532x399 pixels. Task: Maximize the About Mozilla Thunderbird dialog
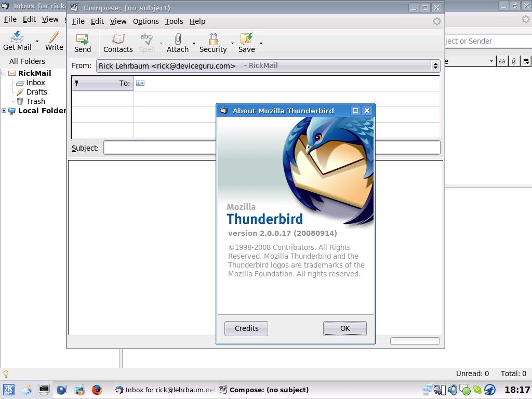point(355,110)
